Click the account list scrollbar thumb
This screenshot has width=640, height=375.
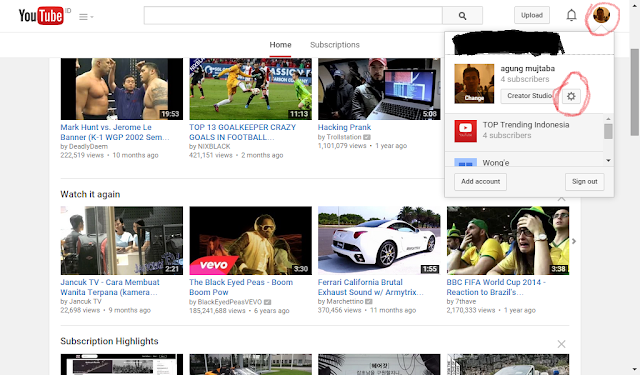tap(608, 131)
